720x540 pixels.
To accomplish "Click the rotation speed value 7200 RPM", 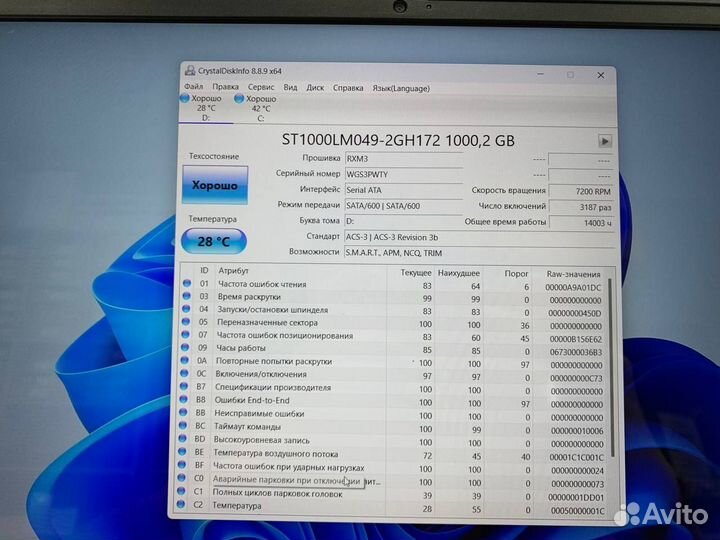I will point(581,191).
